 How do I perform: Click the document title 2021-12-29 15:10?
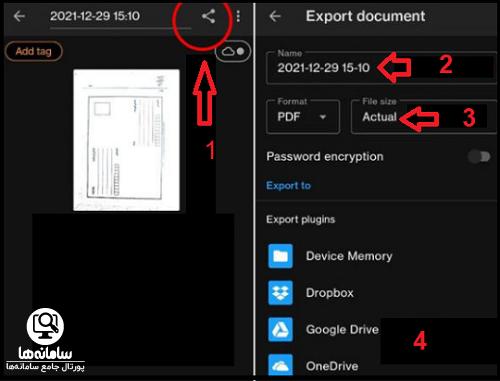click(x=95, y=16)
